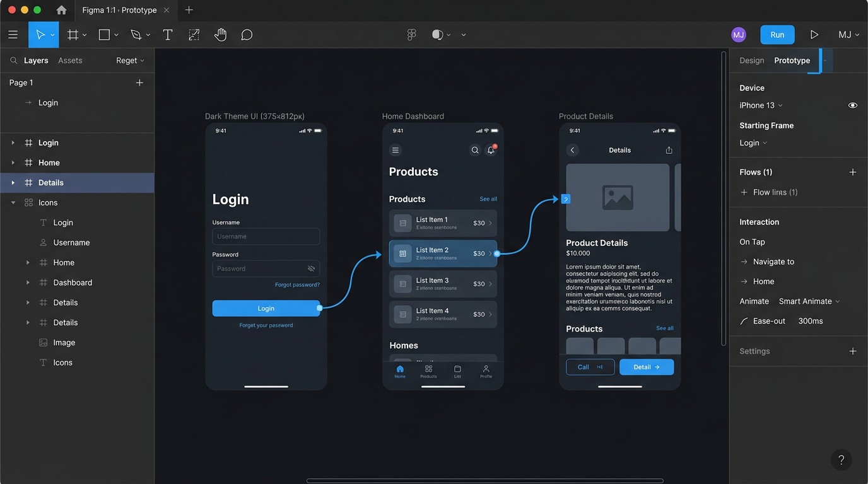Open the hamburger main menu

click(13, 35)
